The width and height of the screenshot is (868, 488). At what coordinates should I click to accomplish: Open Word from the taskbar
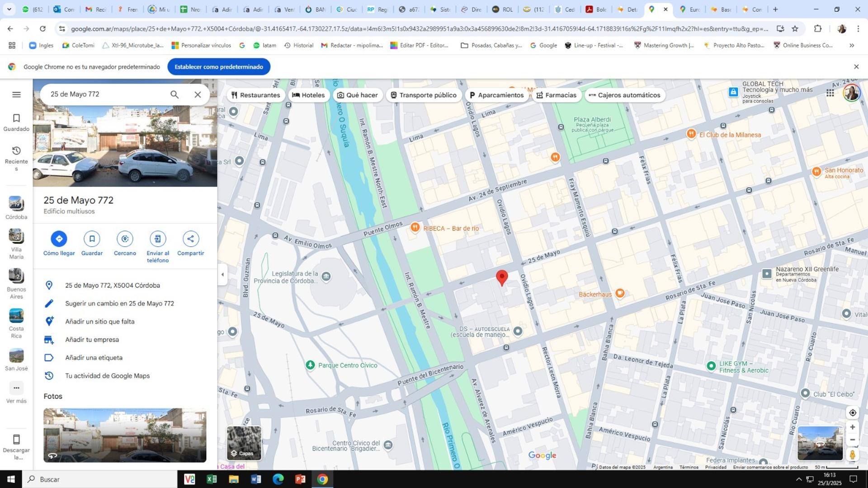click(x=256, y=479)
